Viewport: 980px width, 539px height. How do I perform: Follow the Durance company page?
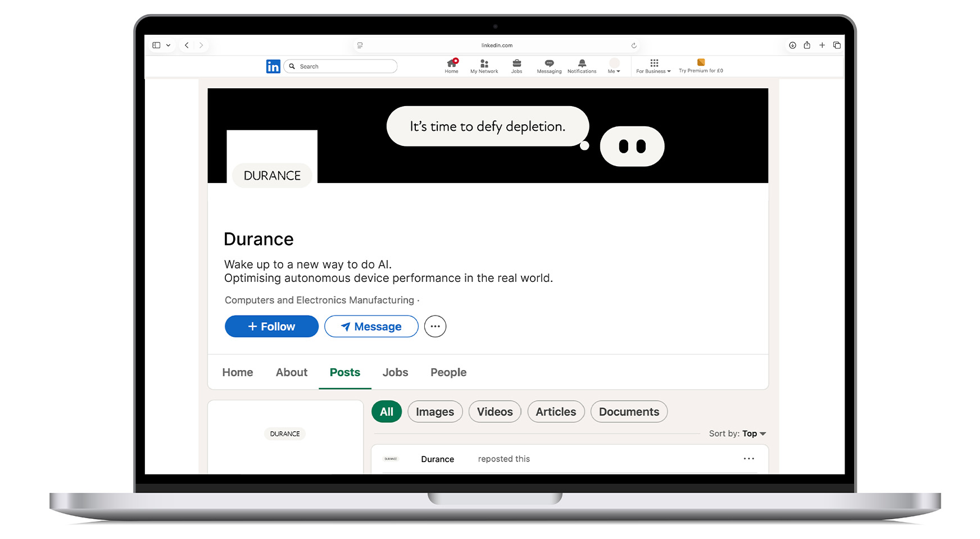271,326
